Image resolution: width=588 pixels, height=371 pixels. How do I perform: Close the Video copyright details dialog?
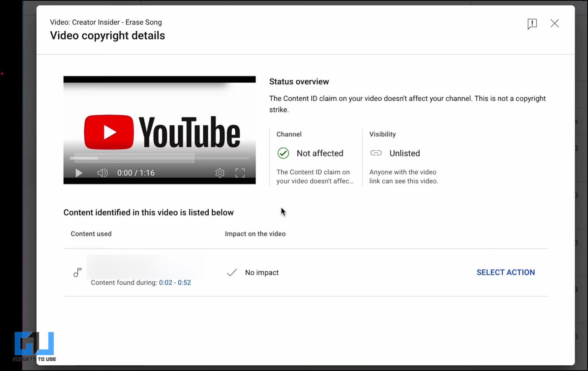pyautogui.click(x=555, y=23)
